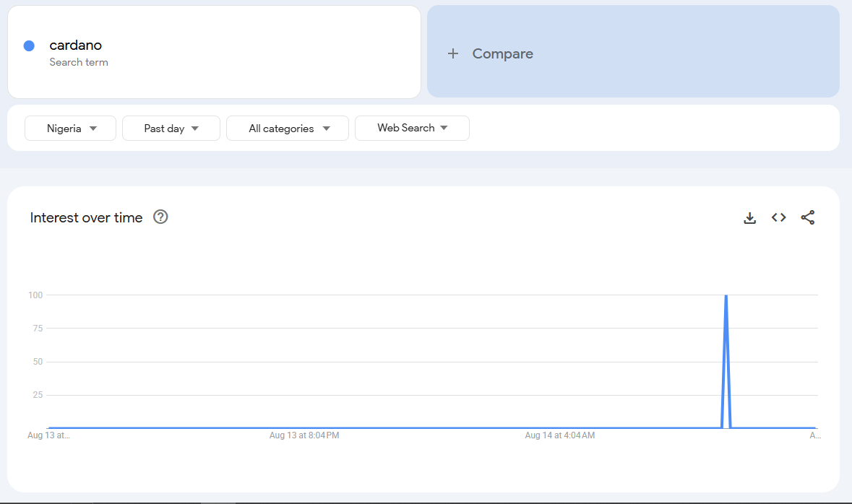Image resolution: width=852 pixels, height=504 pixels.
Task: Open the Nigeria region dropdown
Action: [x=70, y=129]
